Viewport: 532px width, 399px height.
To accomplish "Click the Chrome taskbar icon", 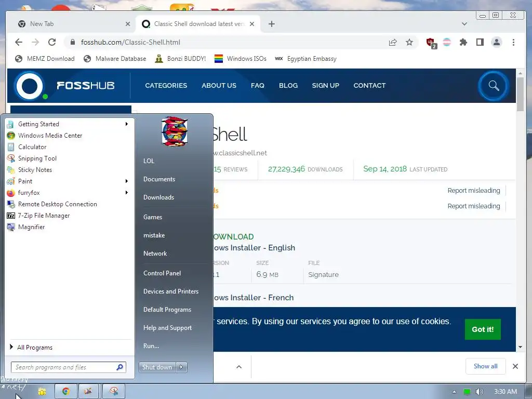I will 66,392.
